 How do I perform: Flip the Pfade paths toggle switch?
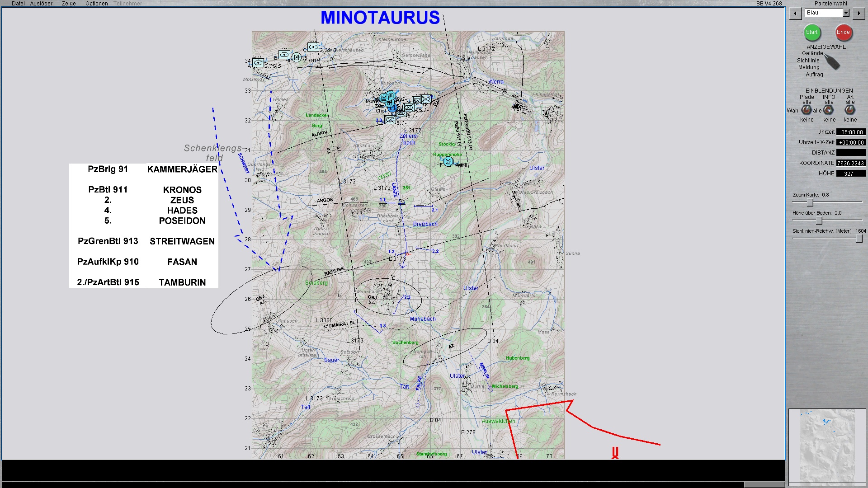[x=807, y=110]
